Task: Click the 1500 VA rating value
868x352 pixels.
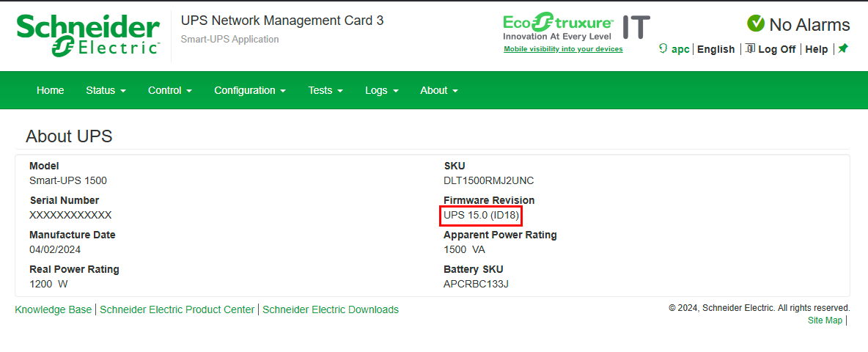Action: (465, 249)
